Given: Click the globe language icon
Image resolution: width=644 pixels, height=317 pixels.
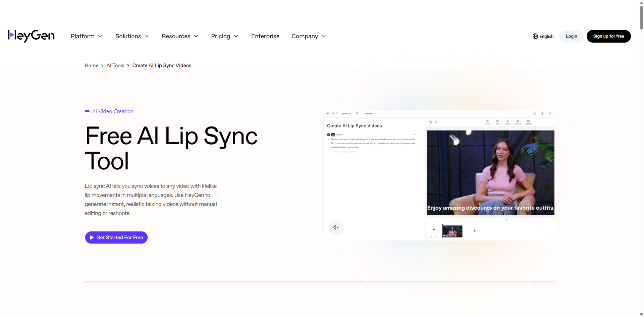Looking at the screenshot, I should pyautogui.click(x=535, y=36).
